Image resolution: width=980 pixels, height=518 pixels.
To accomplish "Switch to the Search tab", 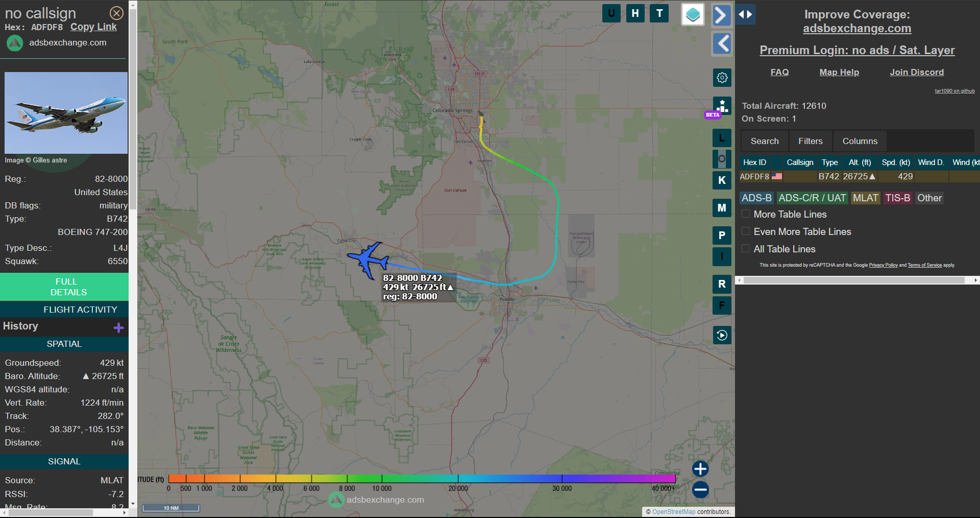I will point(765,141).
